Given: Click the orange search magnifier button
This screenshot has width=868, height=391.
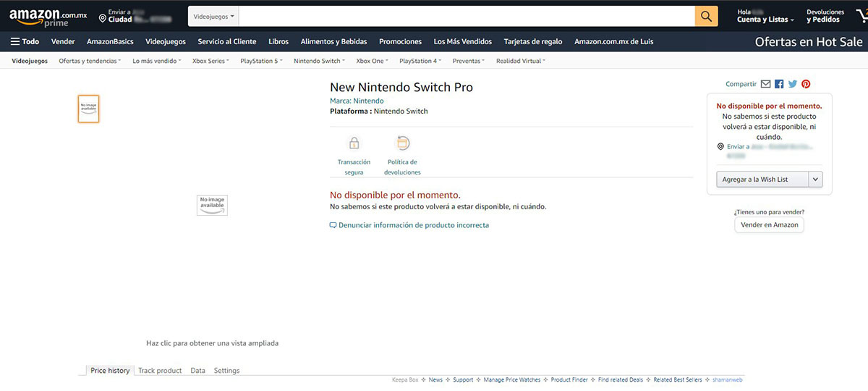Looking at the screenshot, I should tap(706, 16).
